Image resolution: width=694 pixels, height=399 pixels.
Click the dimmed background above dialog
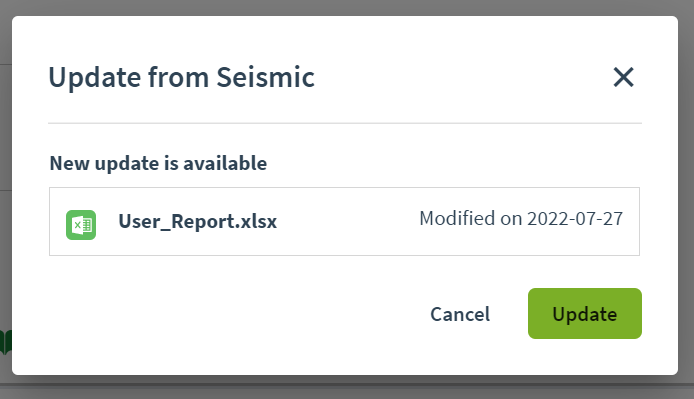(347, 7)
